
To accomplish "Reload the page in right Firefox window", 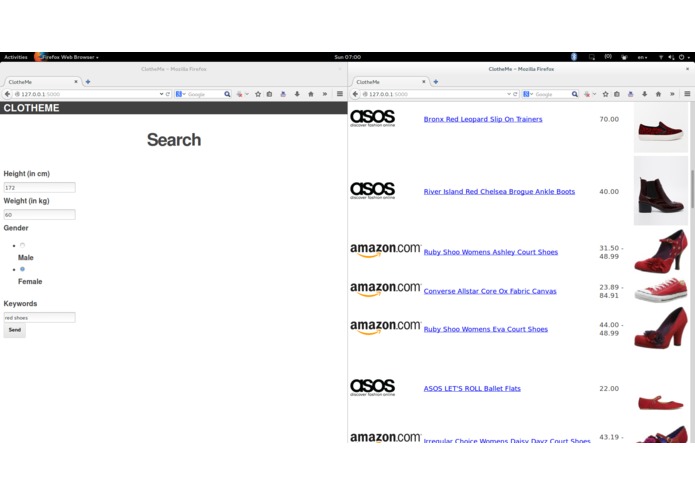I will 515,94.
